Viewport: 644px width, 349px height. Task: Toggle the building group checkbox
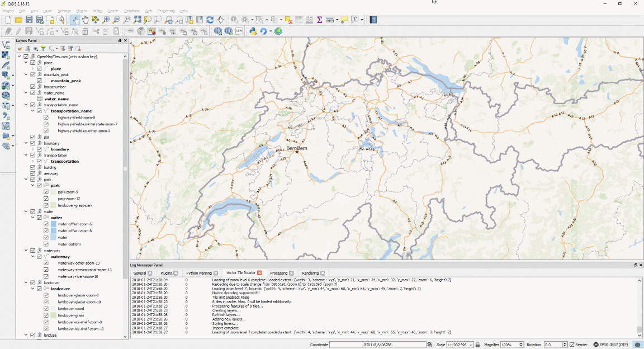(32, 167)
